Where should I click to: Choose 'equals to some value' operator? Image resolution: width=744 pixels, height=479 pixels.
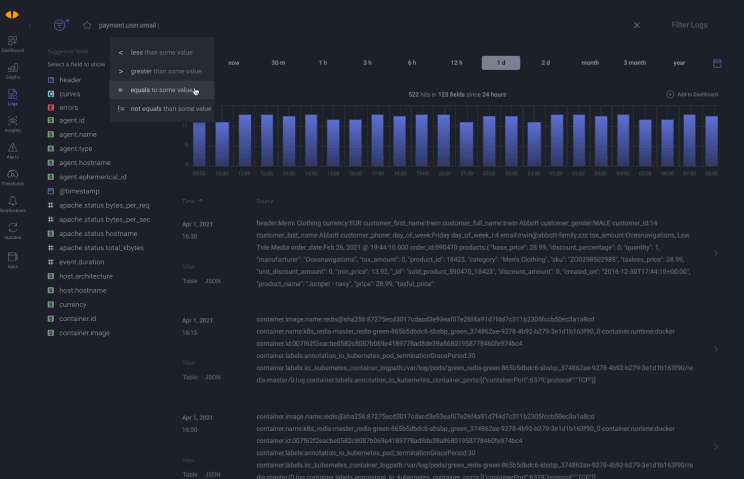coord(160,90)
